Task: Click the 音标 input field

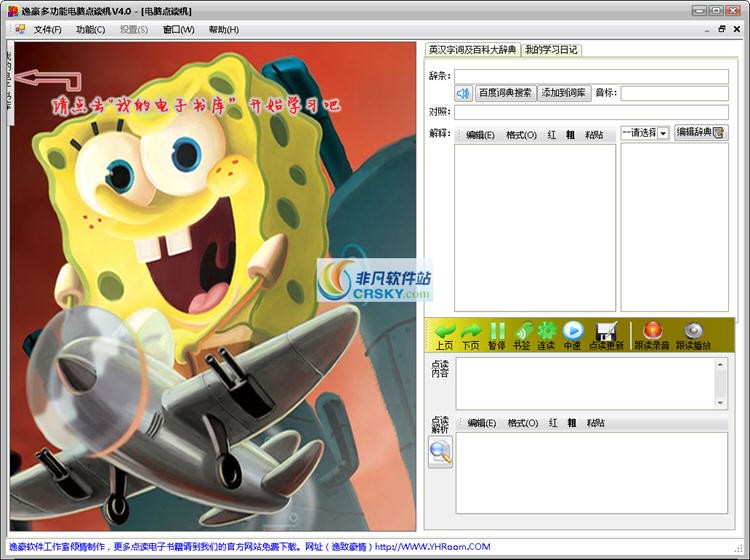Action: click(674, 93)
